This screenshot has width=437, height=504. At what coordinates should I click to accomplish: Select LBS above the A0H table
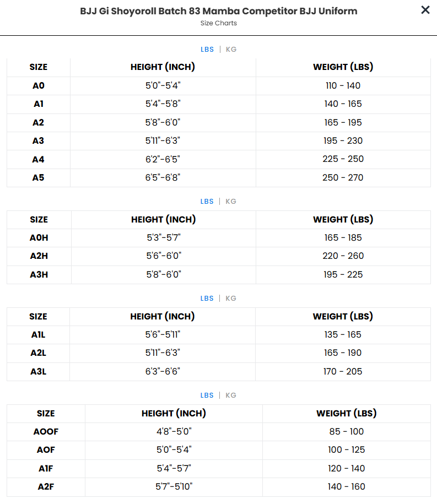207,202
